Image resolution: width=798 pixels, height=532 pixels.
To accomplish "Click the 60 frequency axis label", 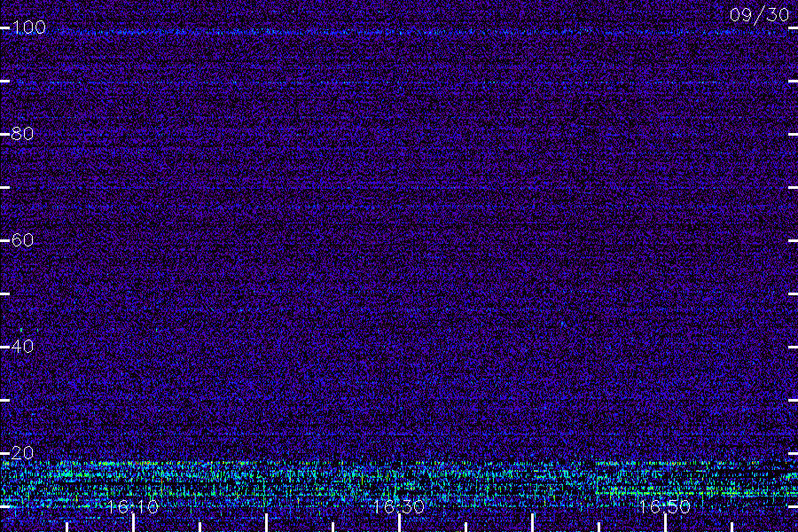I will tap(22, 240).
